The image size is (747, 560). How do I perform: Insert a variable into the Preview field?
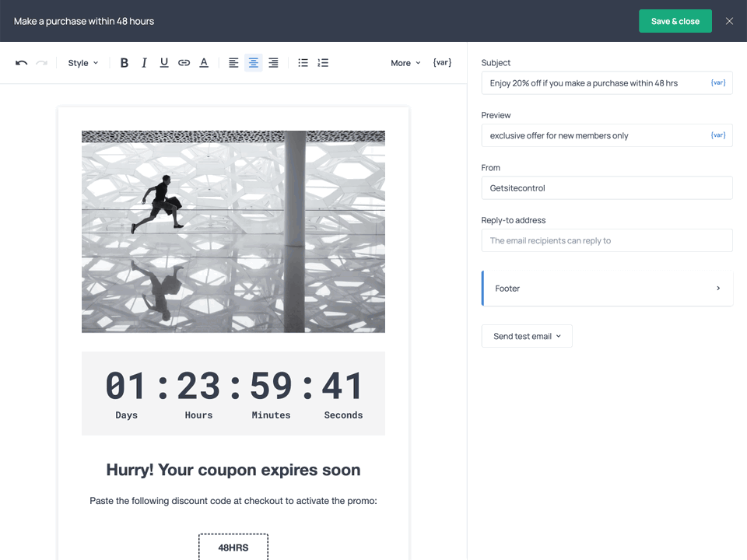(717, 135)
